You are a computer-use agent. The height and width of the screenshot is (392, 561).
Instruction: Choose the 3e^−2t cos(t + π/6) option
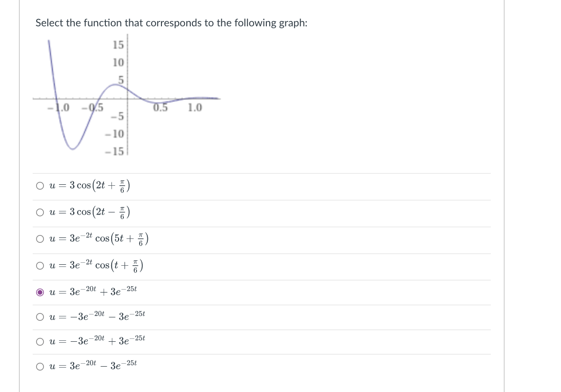coord(40,265)
